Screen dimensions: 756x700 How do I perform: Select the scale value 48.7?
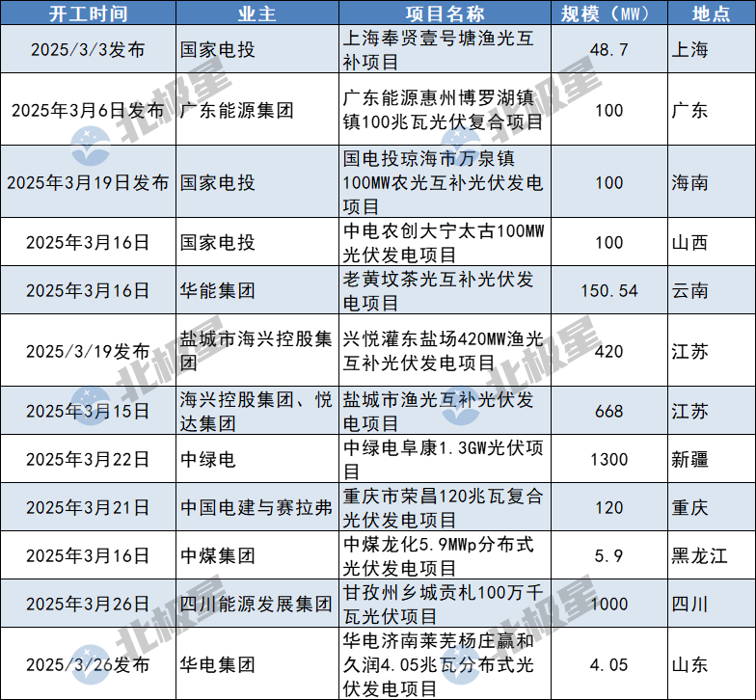609,50
